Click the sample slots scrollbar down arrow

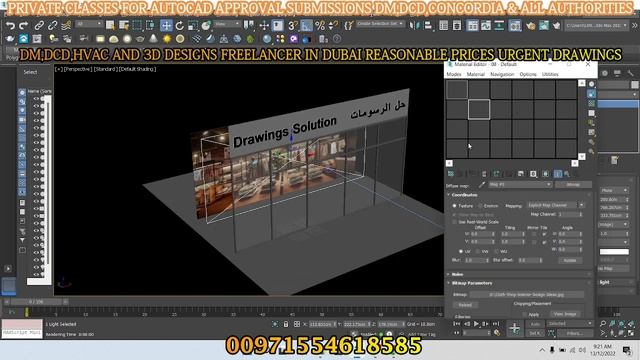582,156
